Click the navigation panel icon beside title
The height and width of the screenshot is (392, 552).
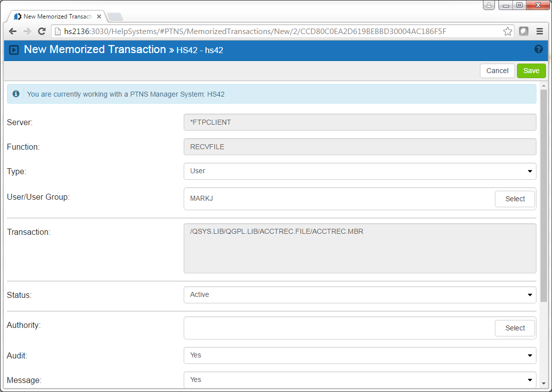tap(14, 50)
